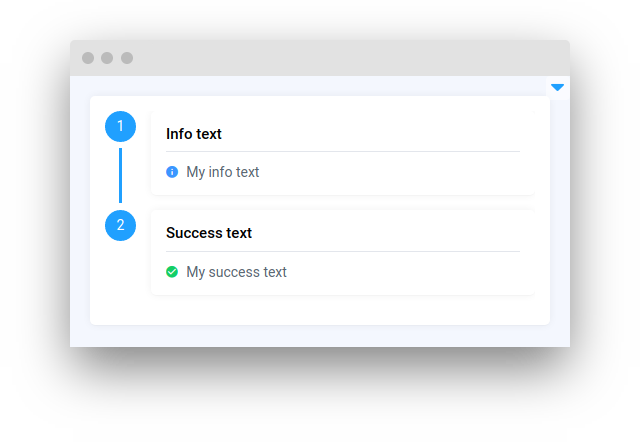This screenshot has width=640, height=447.
Task: Click the green success checkmark icon
Action: click(172, 272)
